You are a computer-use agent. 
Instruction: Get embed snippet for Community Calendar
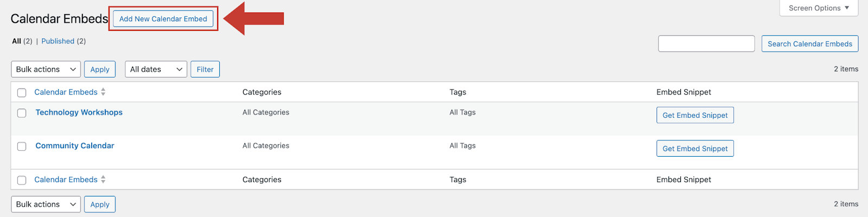(x=694, y=149)
